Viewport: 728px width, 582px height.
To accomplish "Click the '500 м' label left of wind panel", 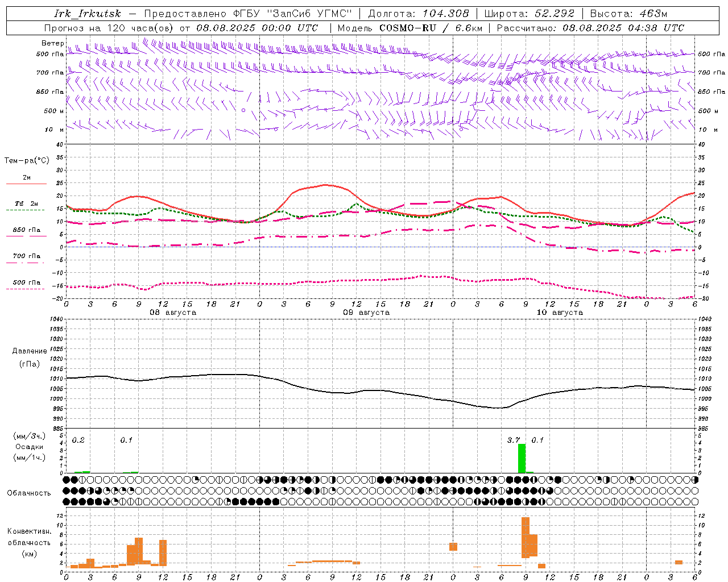I will tap(54, 111).
